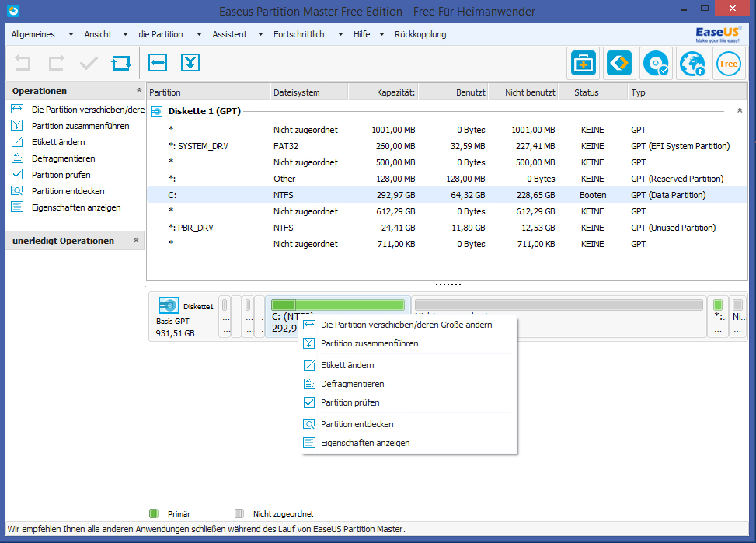Click the application icon in the title bar
This screenshot has height=543, width=756.
(13, 10)
